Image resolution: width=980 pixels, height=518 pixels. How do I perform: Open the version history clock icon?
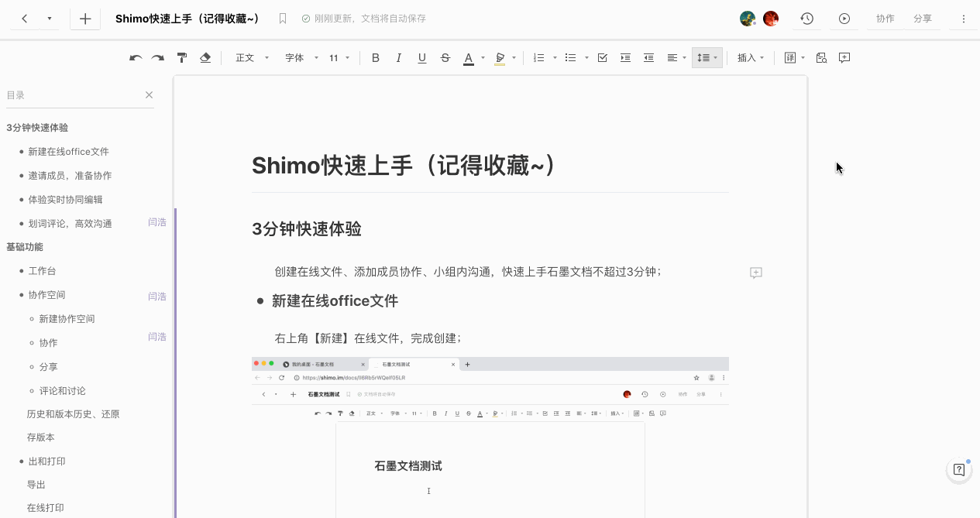807,19
